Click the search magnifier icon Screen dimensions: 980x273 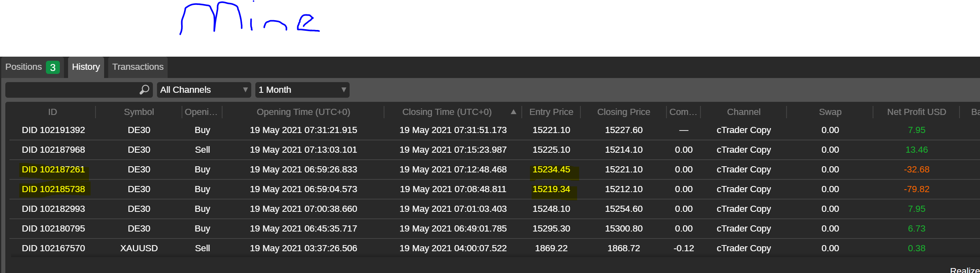144,89
